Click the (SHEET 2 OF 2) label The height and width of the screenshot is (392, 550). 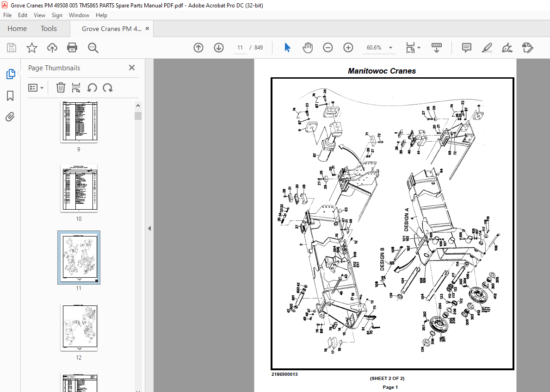click(387, 378)
